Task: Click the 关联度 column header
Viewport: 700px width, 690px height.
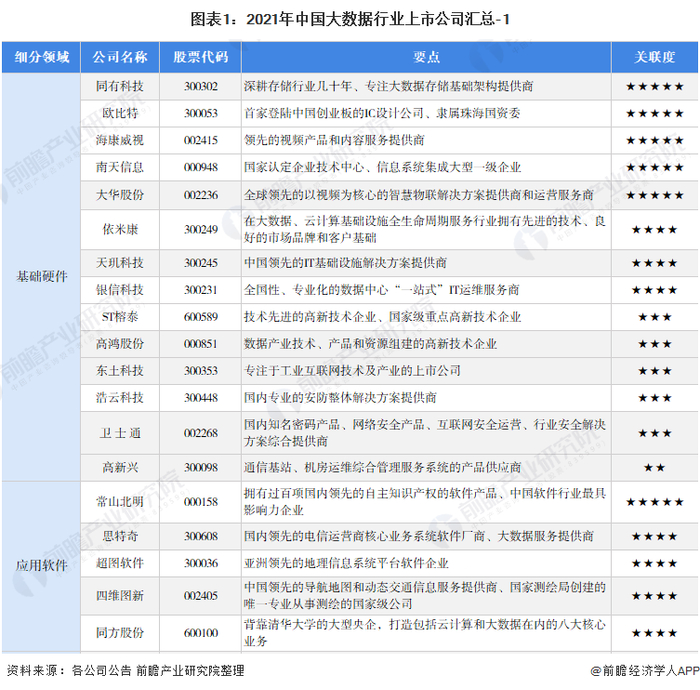Action: pyautogui.click(x=654, y=57)
